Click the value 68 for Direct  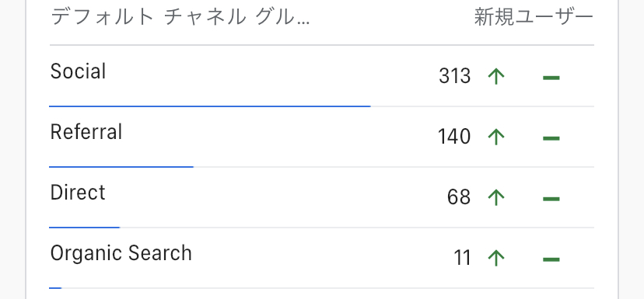(459, 198)
